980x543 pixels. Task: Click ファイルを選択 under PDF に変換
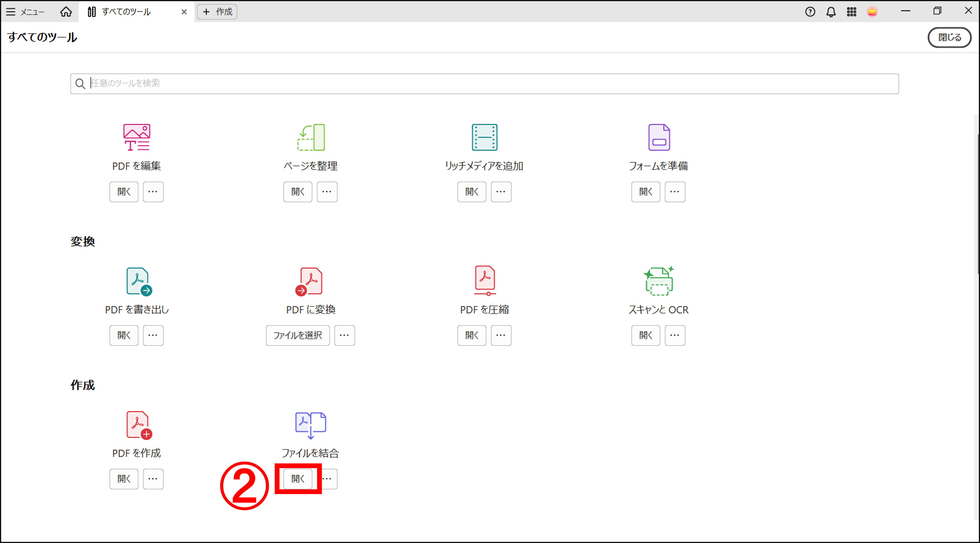pos(297,335)
